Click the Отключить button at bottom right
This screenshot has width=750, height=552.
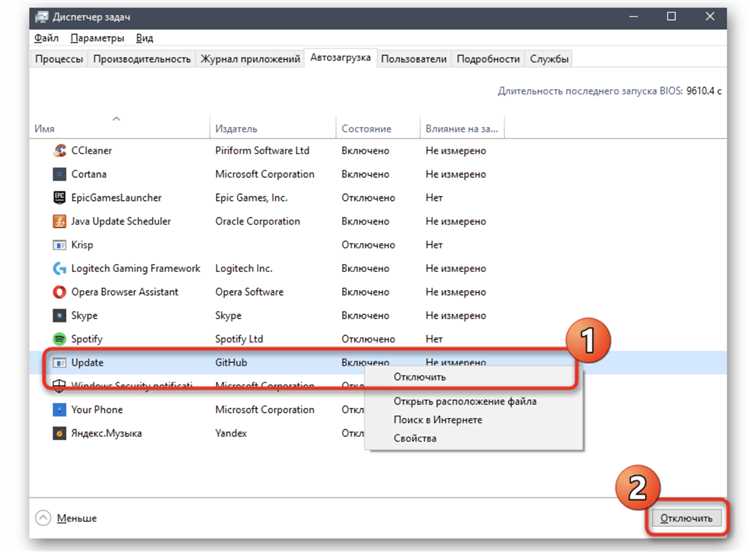(x=686, y=518)
